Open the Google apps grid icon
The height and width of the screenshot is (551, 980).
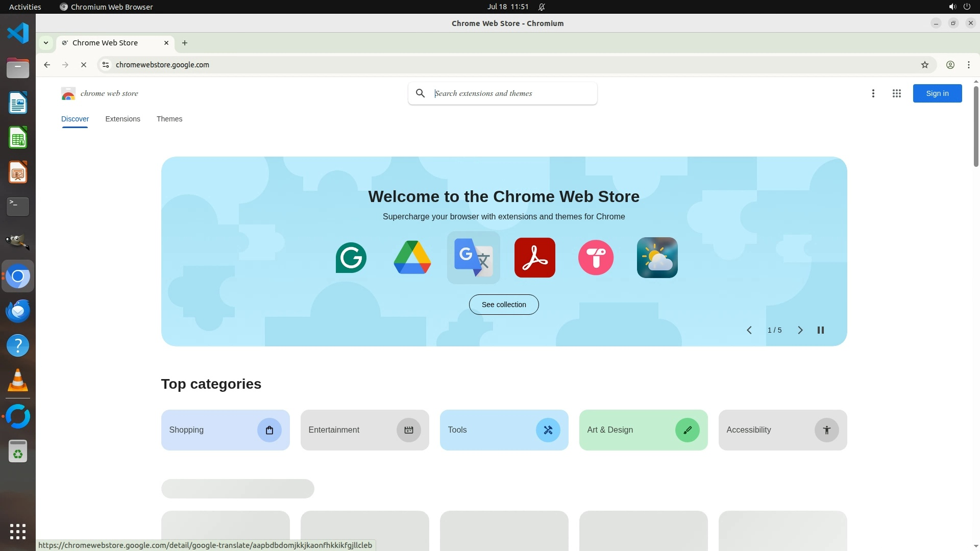(x=896, y=93)
